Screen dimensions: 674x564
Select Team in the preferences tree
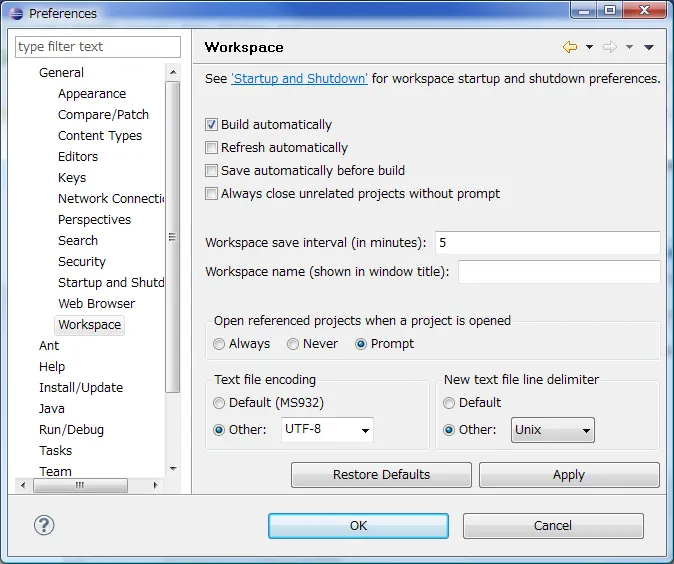click(55, 471)
